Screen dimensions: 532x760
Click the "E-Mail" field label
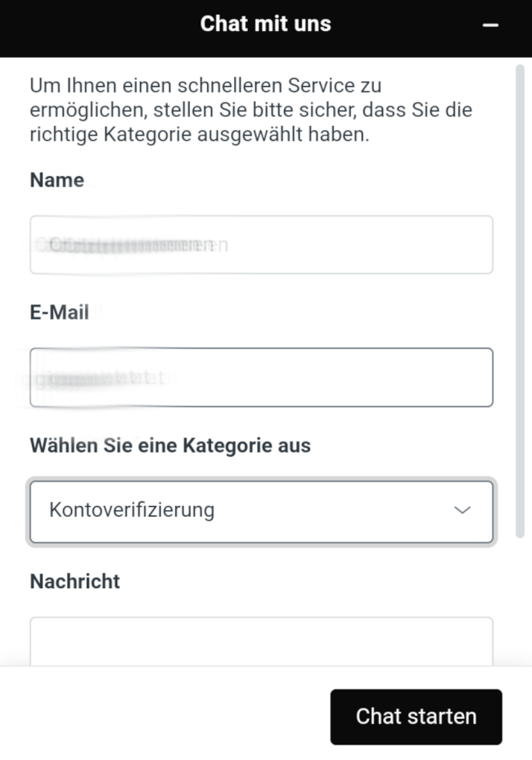(x=59, y=312)
